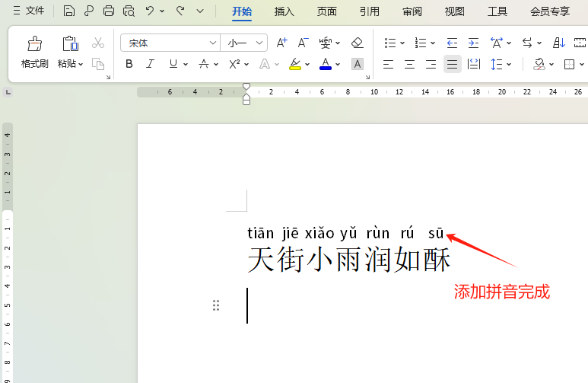Expand the highlight color dropdown arrow
This screenshot has width=588, height=383.
point(307,64)
